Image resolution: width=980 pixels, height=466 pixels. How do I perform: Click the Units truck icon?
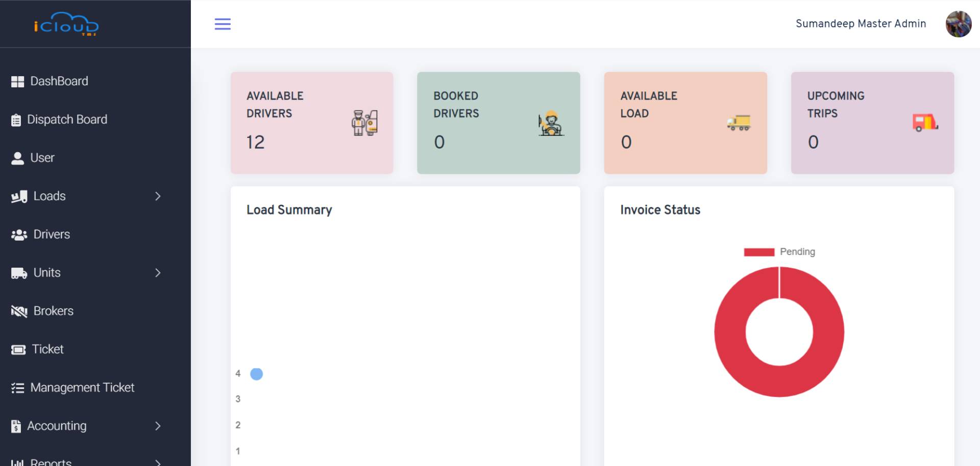19,273
